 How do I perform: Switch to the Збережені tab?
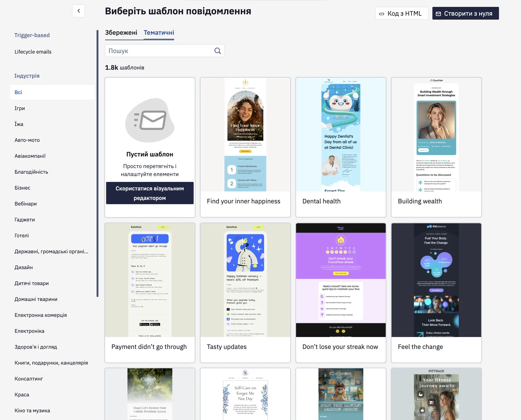(121, 33)
